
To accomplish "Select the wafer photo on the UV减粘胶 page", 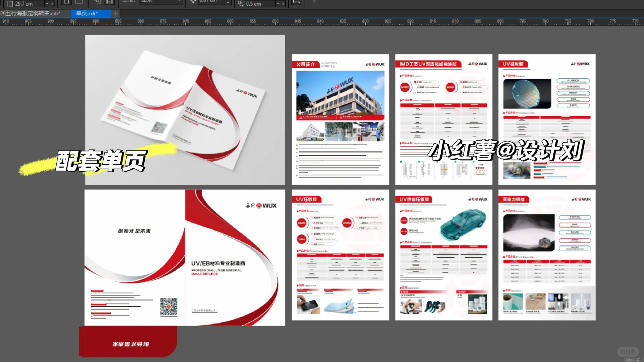I will click(527, 94).
